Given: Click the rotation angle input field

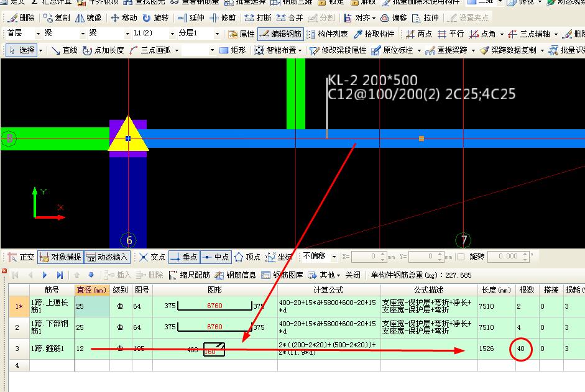Looking at the screenshot, I should (x=509, y=257).
